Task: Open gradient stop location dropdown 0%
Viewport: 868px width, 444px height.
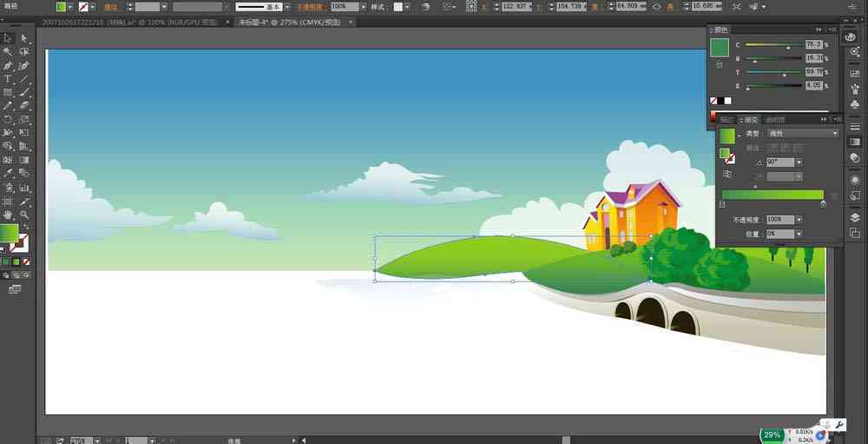Action: coord(799,234)
